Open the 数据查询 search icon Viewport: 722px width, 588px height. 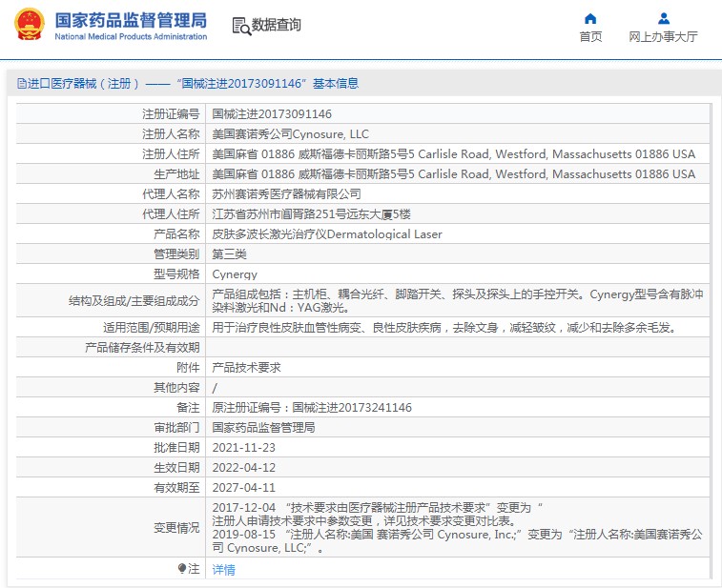[241, 27]
